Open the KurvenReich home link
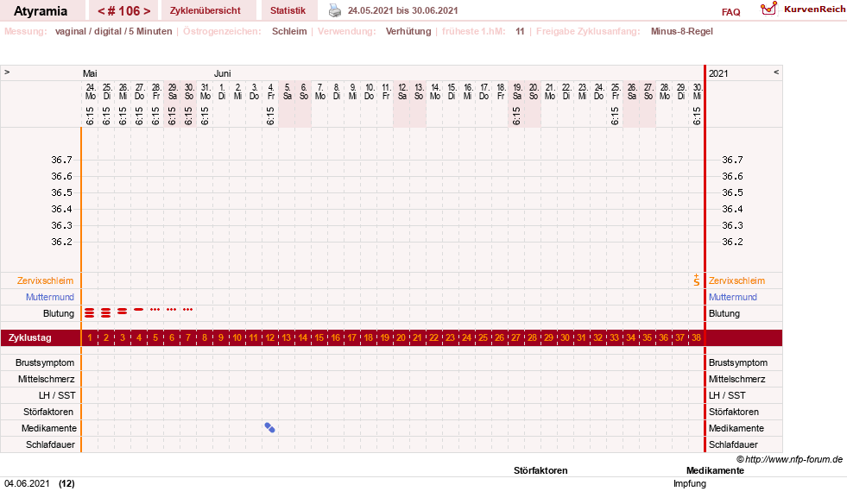Viewport: 847px width, 504px height. tap(814, 9)
